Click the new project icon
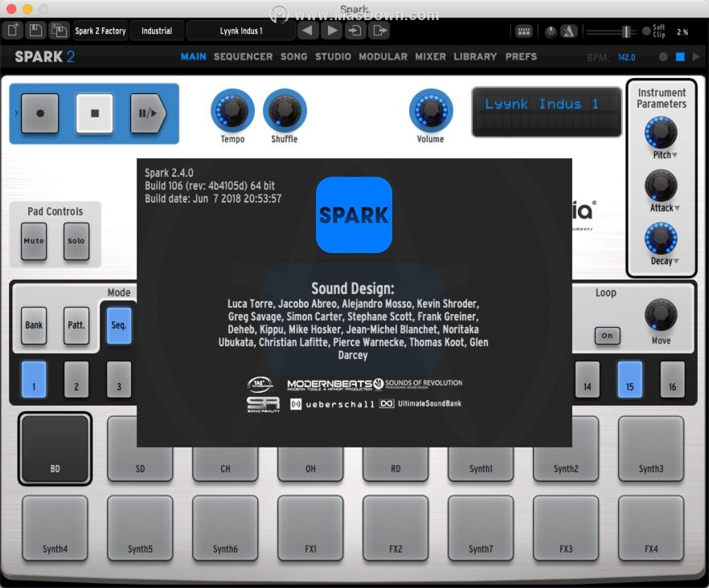The width and height of the screenshot is (709, 588). coord(13,31)
